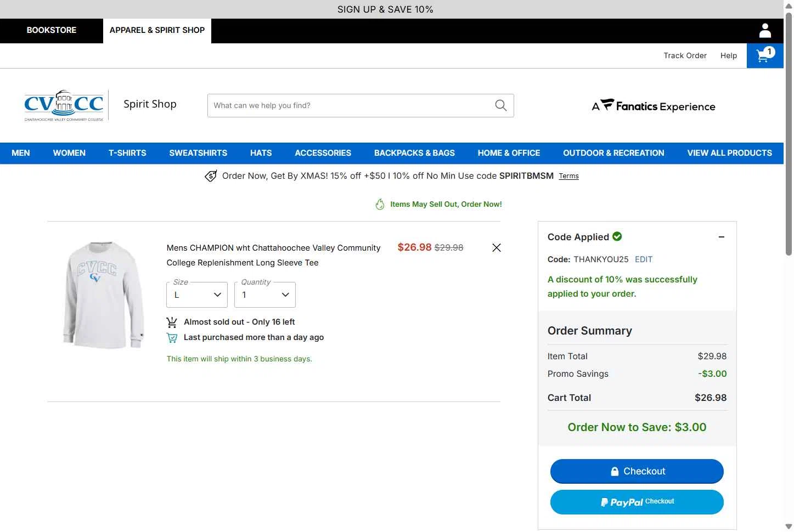Open the Women menu
Screen dimensions: 794x532
point(69,153)
